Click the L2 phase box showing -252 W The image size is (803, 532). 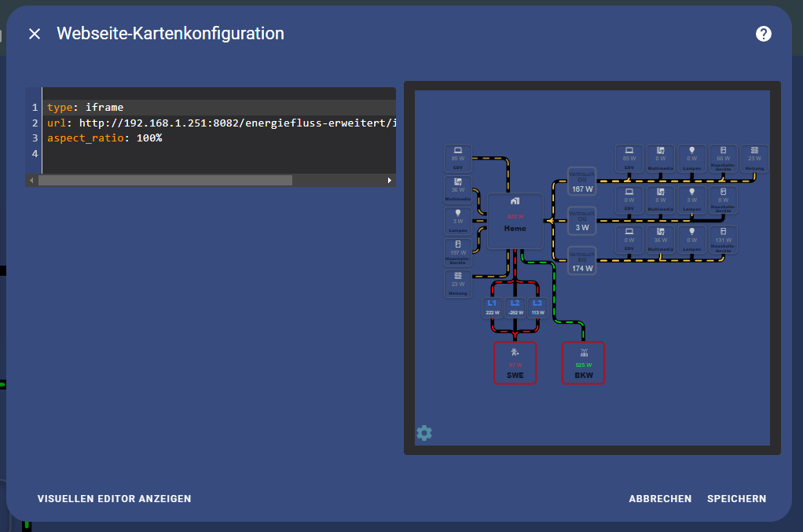pos(515,308)
